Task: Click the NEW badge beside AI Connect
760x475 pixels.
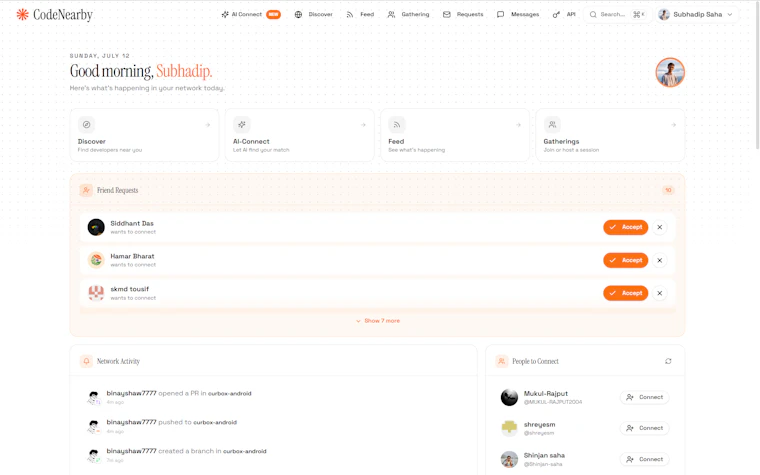Action: [273, 15]
